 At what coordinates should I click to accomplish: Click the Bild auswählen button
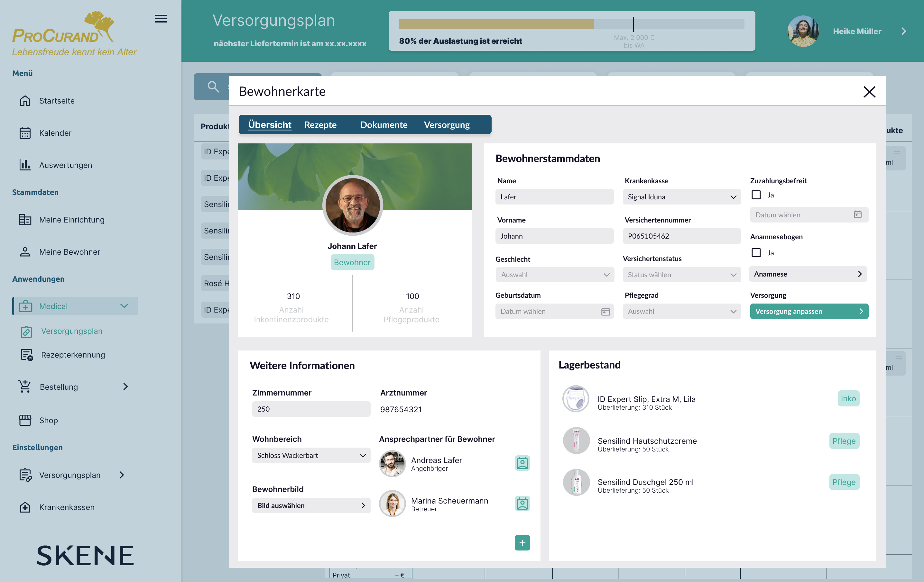[x=311, y=505]
